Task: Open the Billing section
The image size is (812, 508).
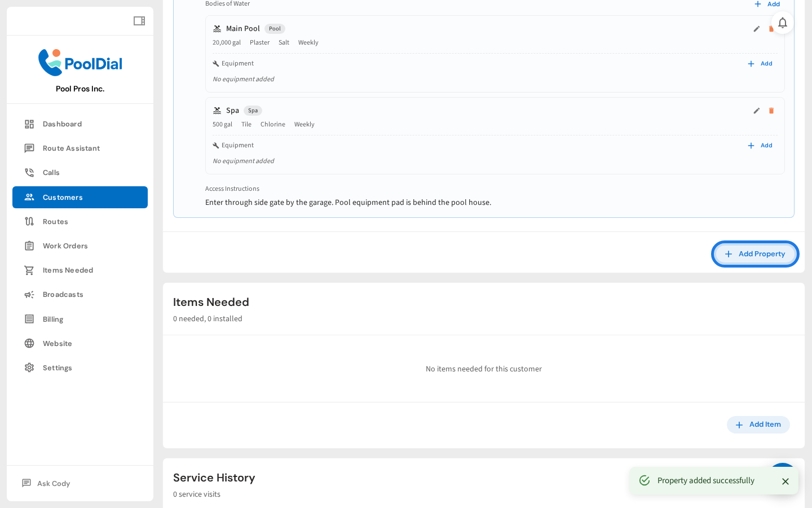Action: pyautogui.click(x=53, y=319)
